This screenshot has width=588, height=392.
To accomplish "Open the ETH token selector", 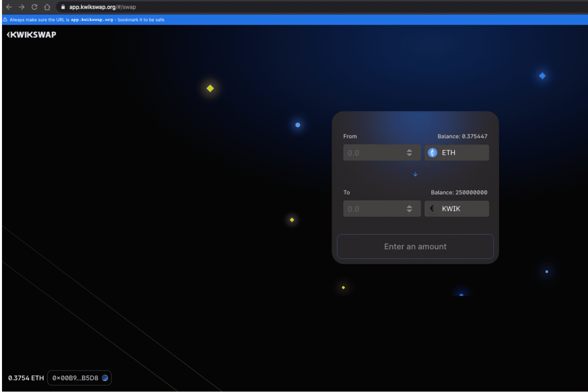I will point(456,153).
